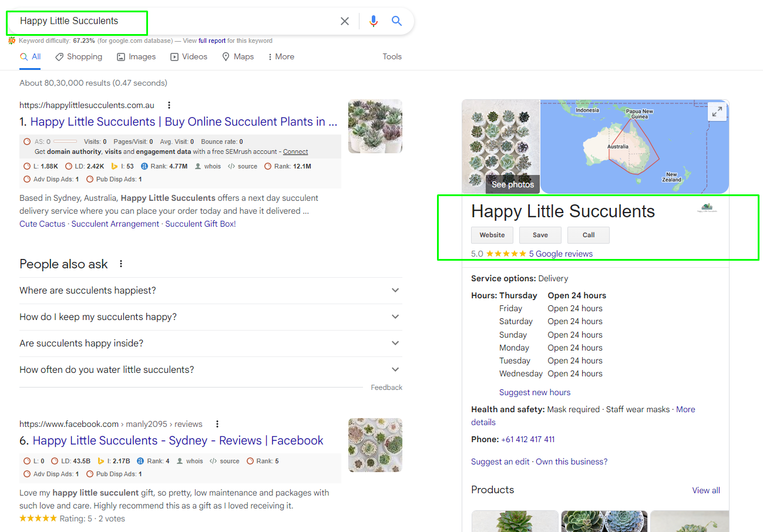Expand 'How often do you water little succulents?'

pos(211,370)
